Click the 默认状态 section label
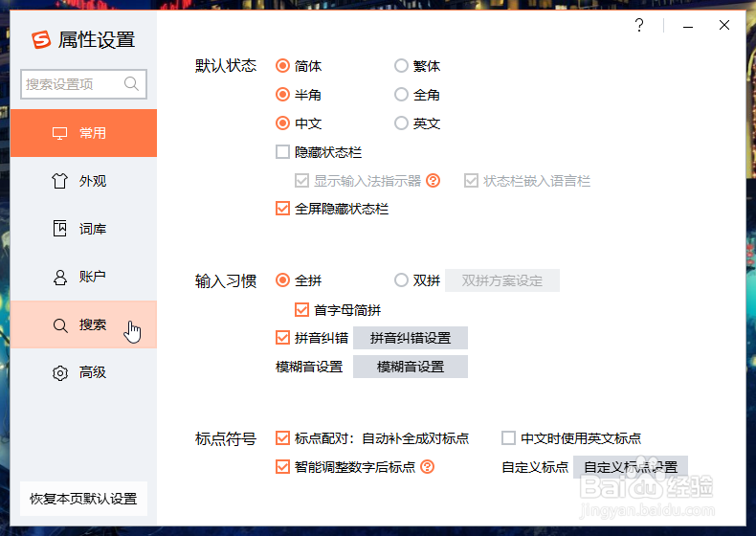This screenshot has width=756, height=536. pos(226,66)
